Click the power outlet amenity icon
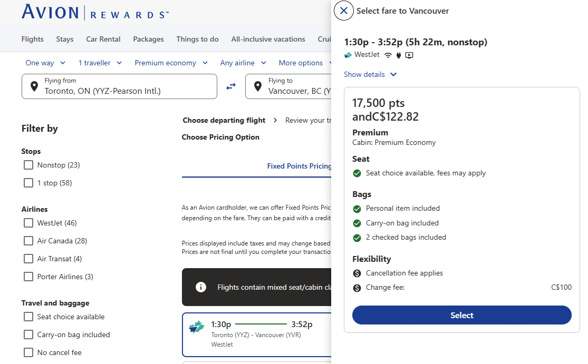588x364 pixels. [399, 55]
